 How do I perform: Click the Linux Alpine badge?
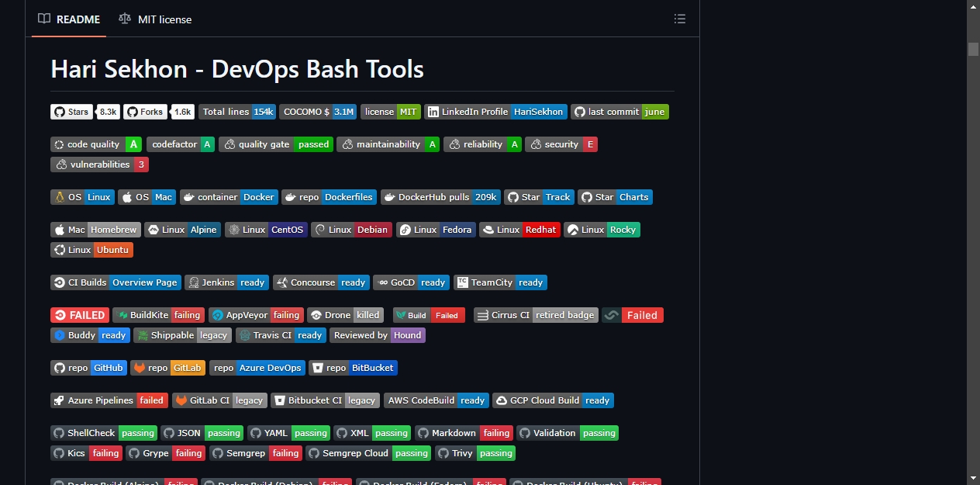pos(183,230)
